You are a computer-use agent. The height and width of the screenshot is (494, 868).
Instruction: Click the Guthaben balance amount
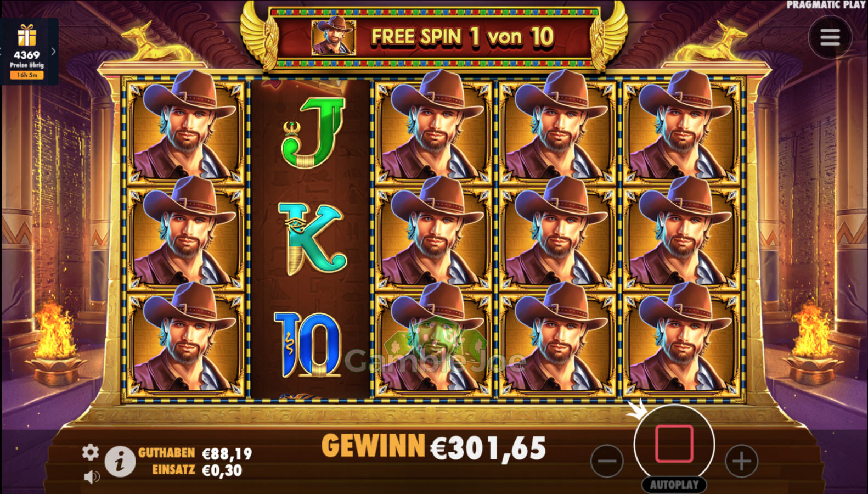click(x=227, y=453)
